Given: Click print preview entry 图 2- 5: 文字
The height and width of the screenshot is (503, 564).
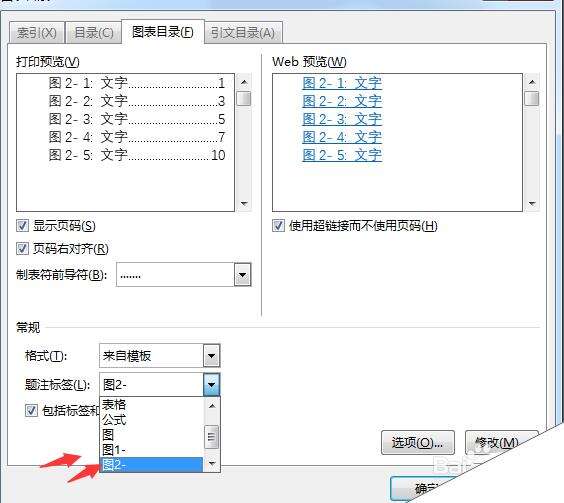Looking at the screenshot, I should coord(137,155).
